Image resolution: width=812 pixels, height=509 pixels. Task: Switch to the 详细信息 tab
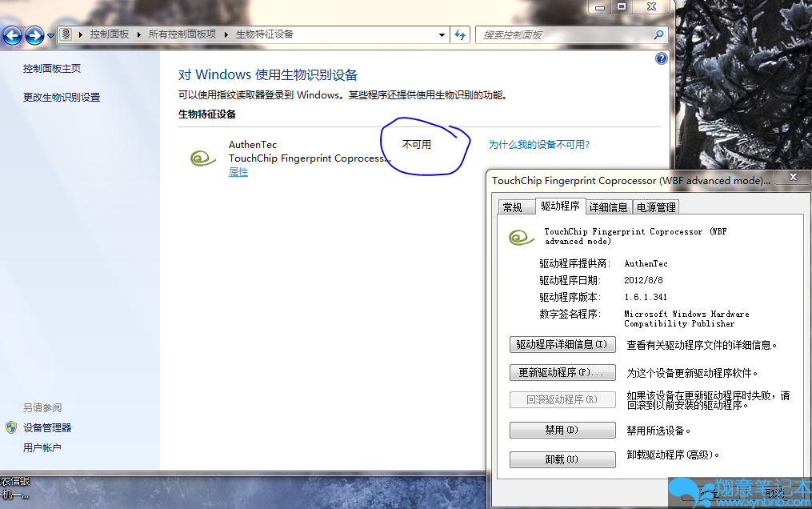pyautogui.click(x=609, y=207)
